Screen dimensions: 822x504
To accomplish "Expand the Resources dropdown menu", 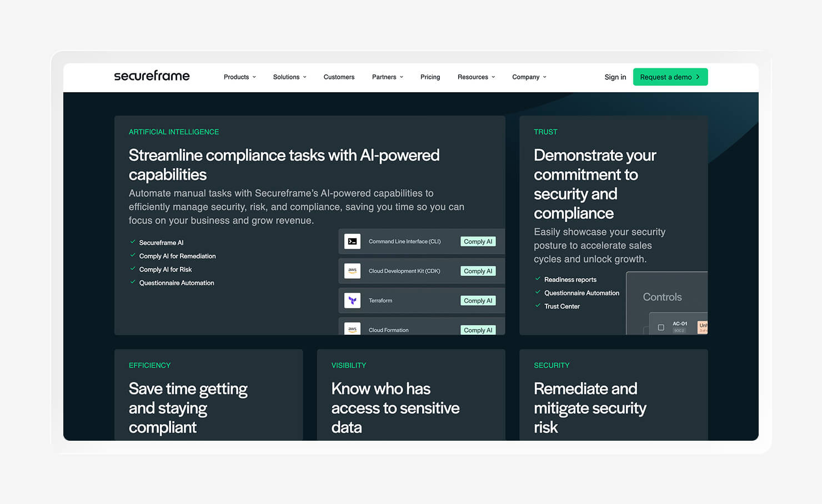I will click(x=476, y=77).
